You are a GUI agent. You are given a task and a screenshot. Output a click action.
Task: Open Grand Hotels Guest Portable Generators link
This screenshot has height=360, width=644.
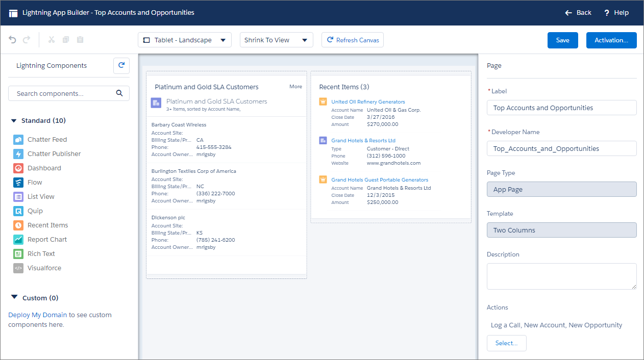click(x=380, y=180)
